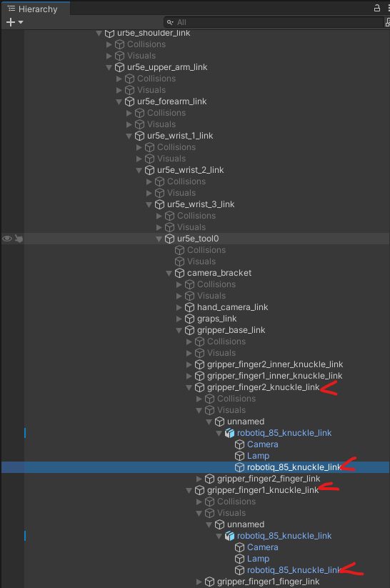Collapse the ur5e_wrist_2_link node
Viewport: 390px width, 588px height.
tap(139, 170)
